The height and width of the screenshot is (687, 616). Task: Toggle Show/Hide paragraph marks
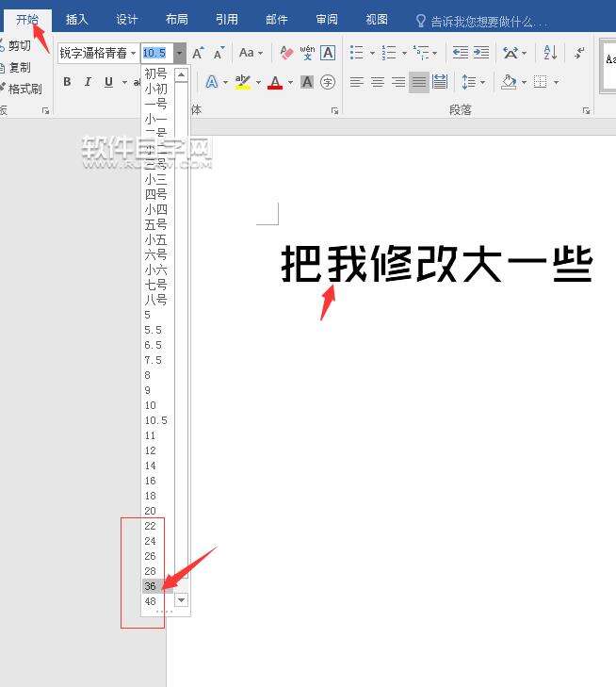[x=579, y=53]
